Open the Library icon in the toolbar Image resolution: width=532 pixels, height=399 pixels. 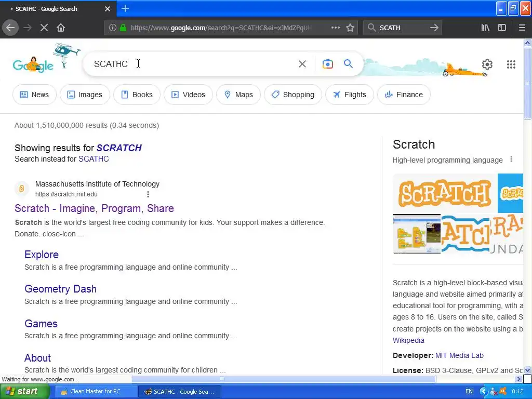(x=485, y=28)
